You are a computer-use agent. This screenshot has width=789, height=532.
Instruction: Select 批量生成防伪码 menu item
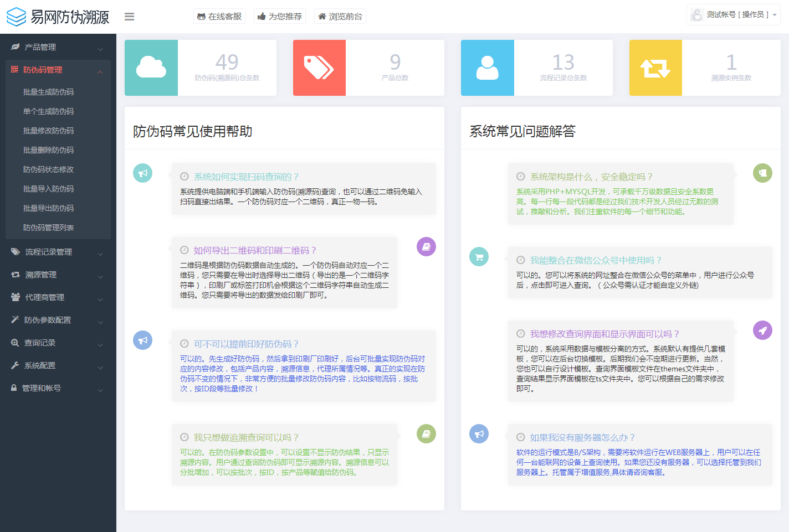pos(48,92)
